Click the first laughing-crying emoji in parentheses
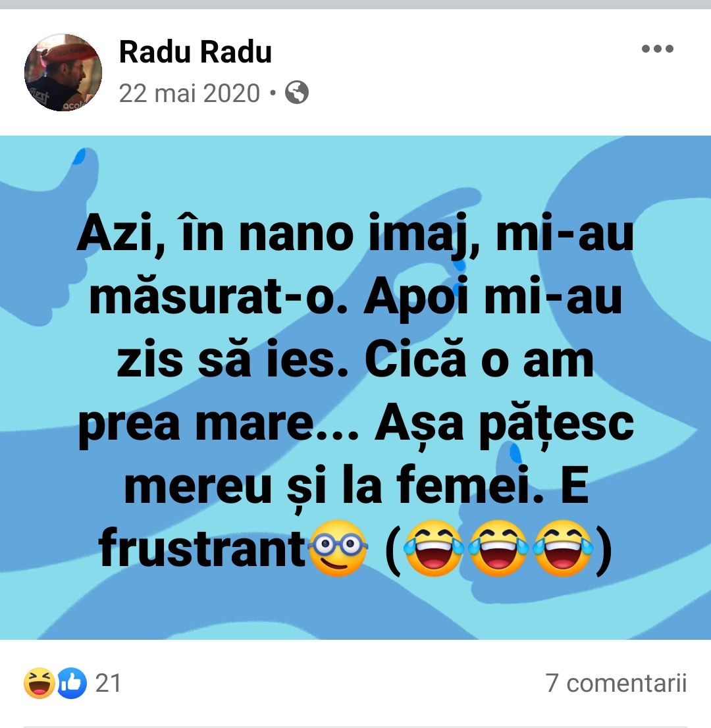711x728 pixels. [434, 548]
